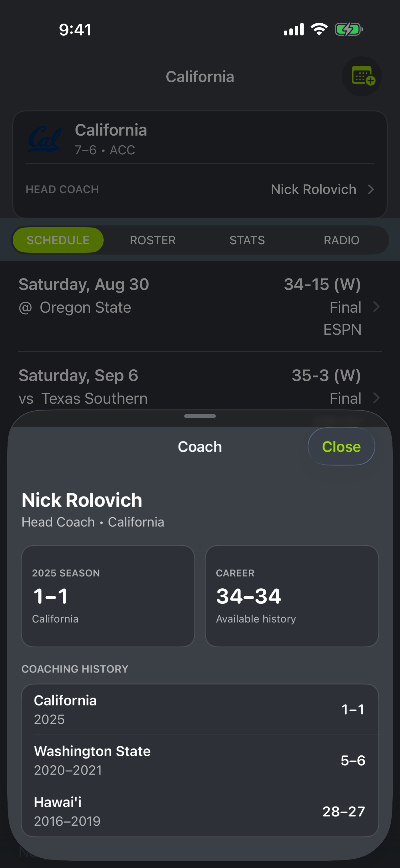Close the Coach sheet
The height and width of the screenshot is (868, 400).
click(341, 446)
